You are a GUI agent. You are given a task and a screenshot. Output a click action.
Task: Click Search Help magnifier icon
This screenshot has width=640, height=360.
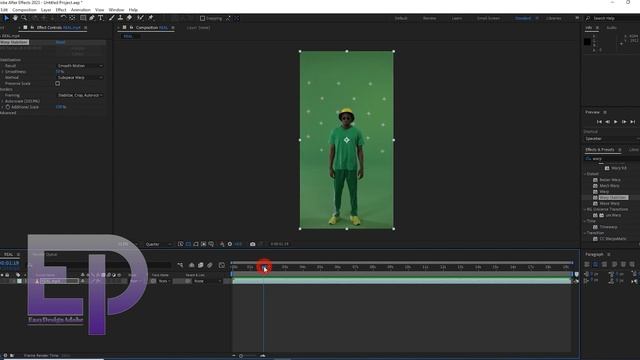[x=588, y=18]
